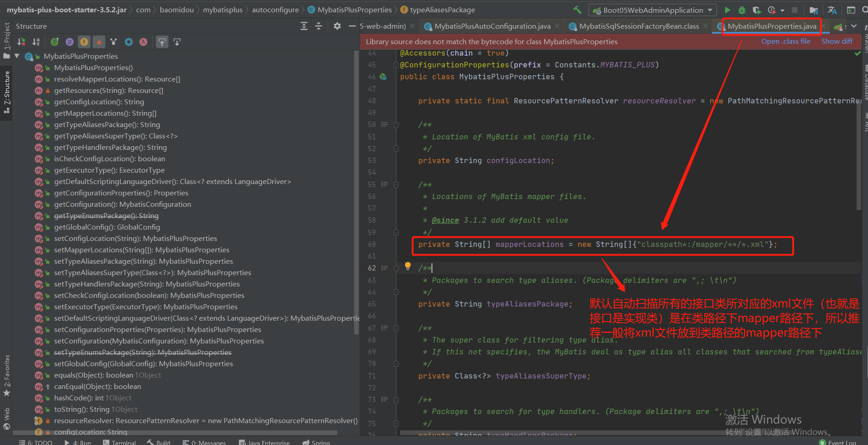The width and height of the screenshot is (868, 445).
Task: Open the TODO tool window
Action: (x=36, y=442)
